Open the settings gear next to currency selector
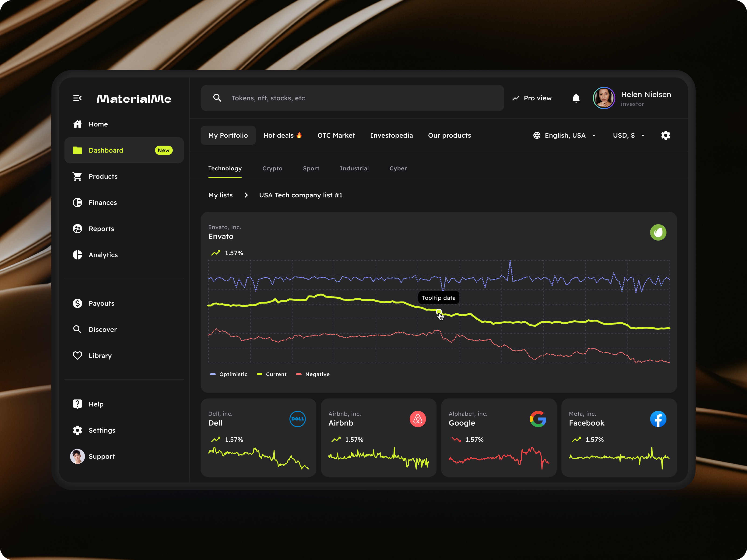Viewport: 747px width, 560px height. click(x=665, y=135)
